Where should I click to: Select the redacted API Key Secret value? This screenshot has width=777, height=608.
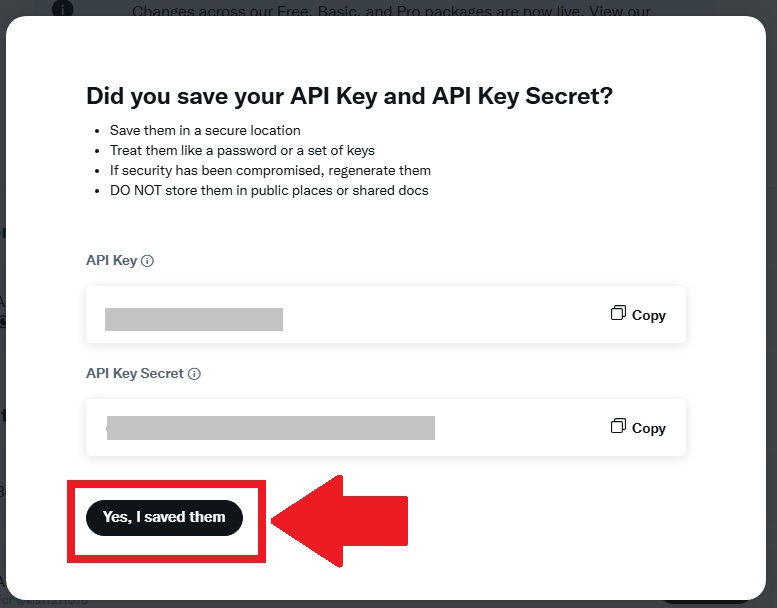click(x=271, y=428)
